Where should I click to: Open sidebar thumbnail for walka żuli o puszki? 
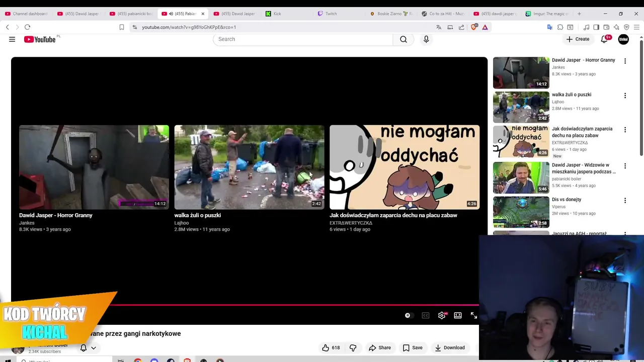[521, 107]
